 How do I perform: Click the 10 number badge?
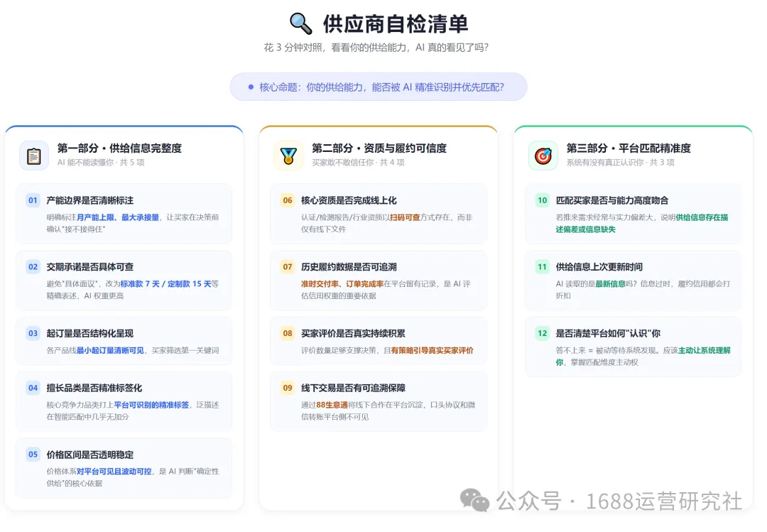[x=543, y=200]
